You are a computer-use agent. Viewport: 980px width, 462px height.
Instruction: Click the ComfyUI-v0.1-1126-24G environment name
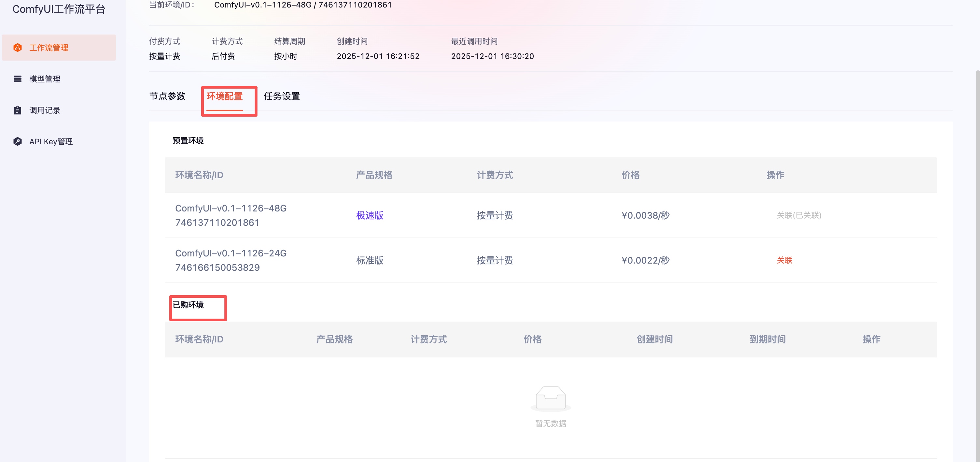coord(231,253)
